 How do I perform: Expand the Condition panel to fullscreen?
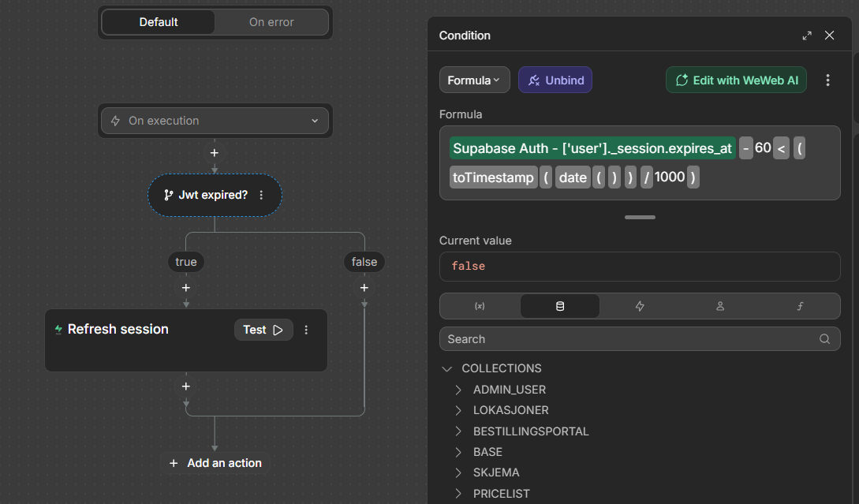[x=807, y=35]
